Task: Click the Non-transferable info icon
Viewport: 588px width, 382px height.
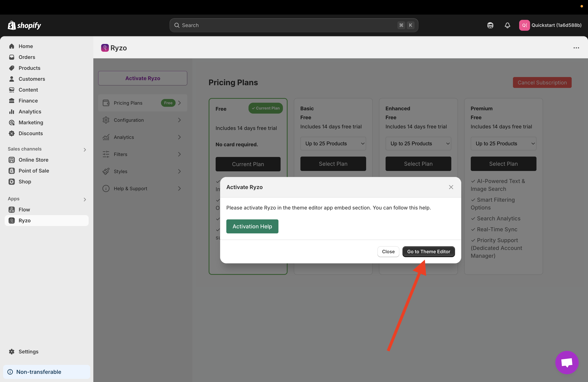Action: point(10,372)
